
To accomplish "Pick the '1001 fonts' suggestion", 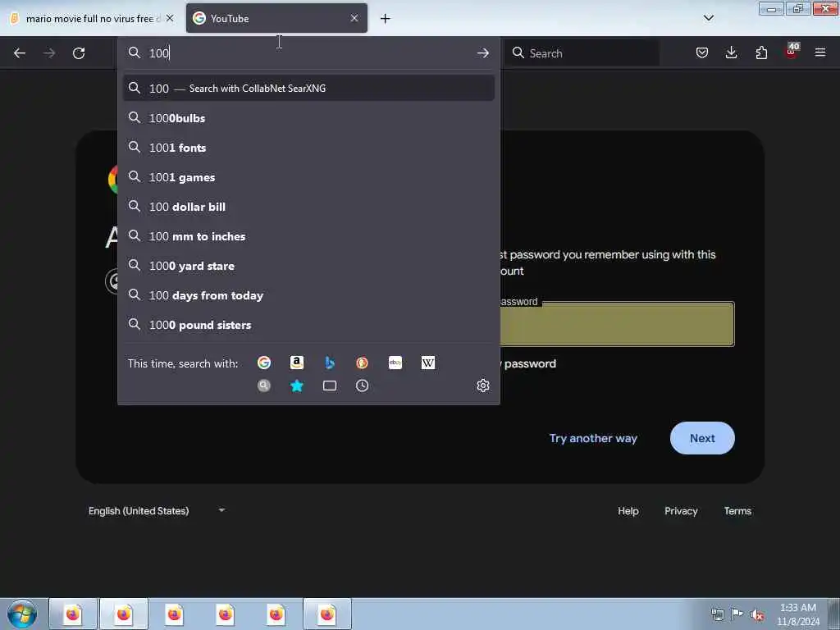I will point(308,148).
